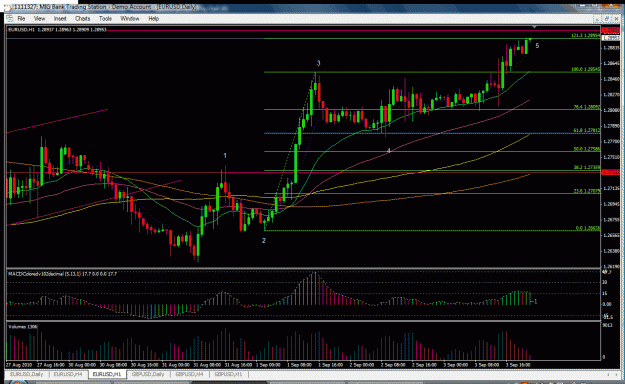Open the File menu
The height and width of the screenshot is (384, 625).
21,18
